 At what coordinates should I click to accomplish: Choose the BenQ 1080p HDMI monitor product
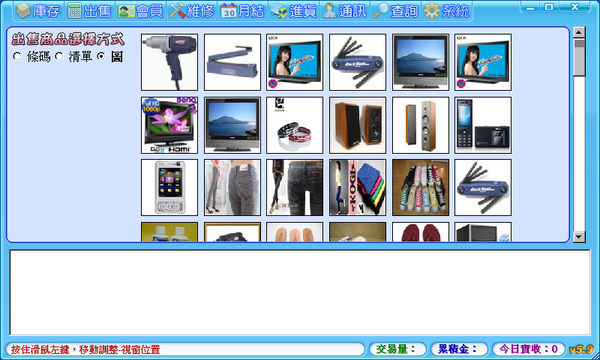click(170, 125)
